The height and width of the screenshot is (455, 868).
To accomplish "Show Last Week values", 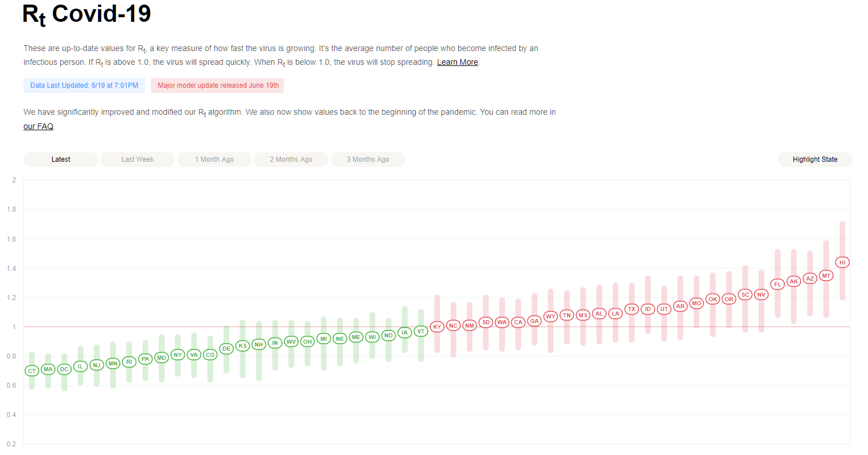I will (138, 160).
